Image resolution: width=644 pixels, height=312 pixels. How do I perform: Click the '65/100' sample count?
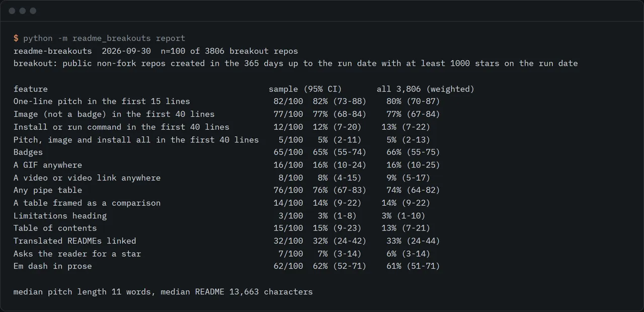coord(288,152)
